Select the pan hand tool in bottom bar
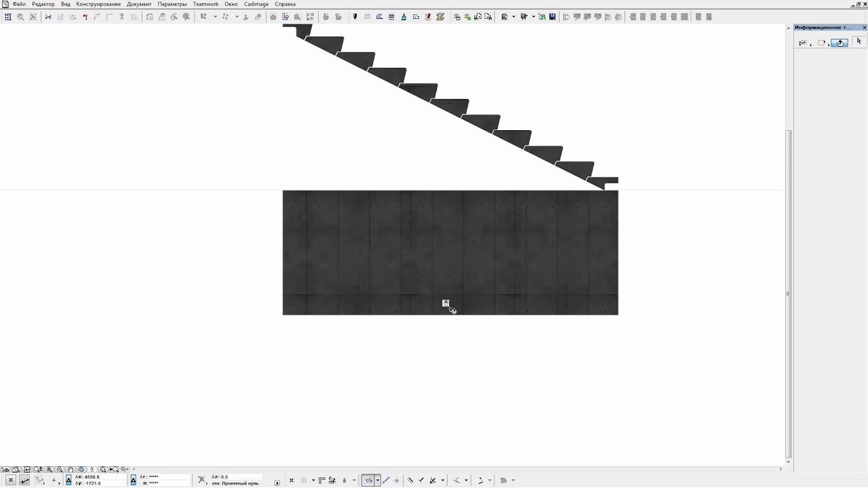This screenshot has height=488, width=868. click(70, 469)
